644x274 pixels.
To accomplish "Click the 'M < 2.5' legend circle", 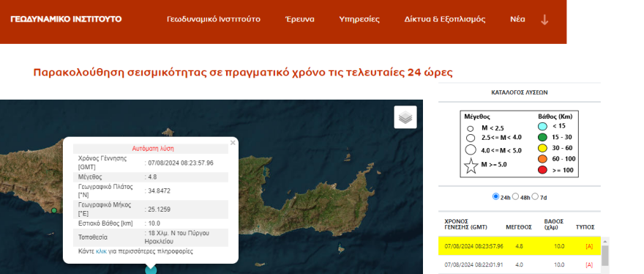I will [471, 129].
